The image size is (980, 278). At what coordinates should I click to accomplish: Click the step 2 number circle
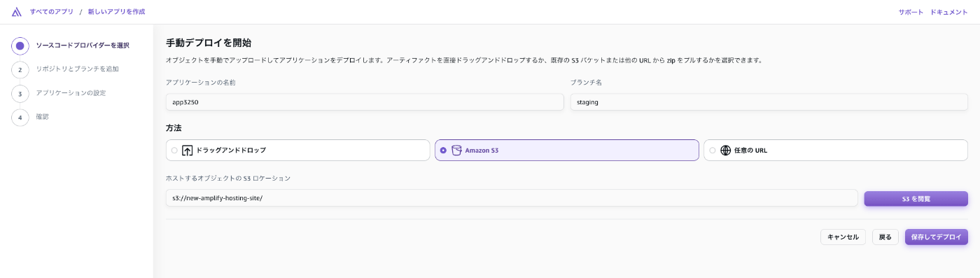[20, 69]
